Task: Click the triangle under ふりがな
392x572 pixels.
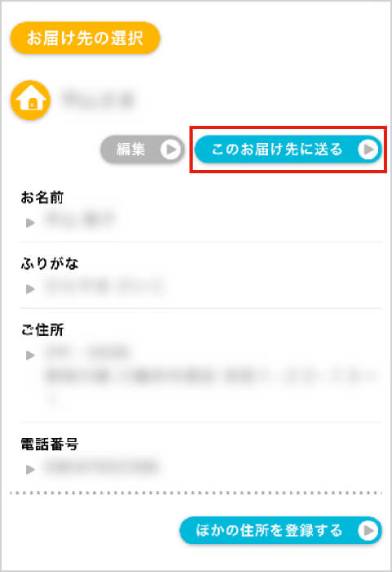Action: [x=31, y=289]
